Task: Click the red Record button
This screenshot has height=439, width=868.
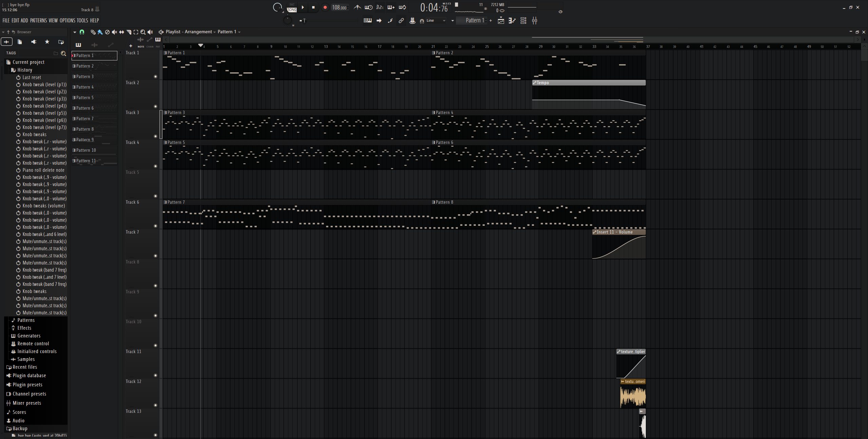Action: (x=325, y=7)
